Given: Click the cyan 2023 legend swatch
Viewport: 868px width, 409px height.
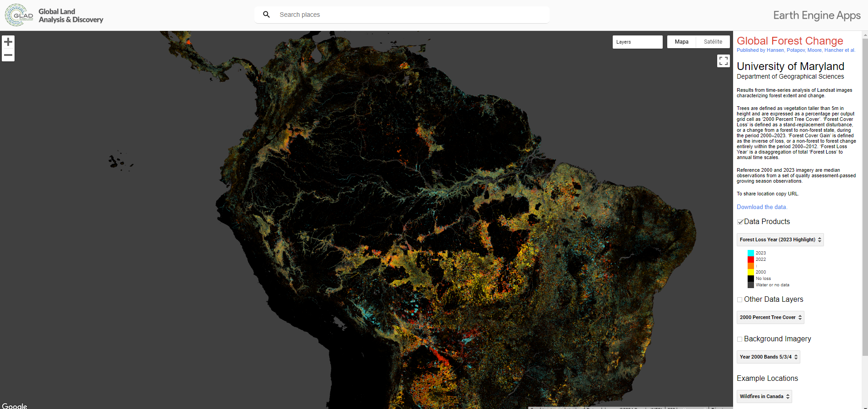Looking at the screenshot, I should click(751, 253).
